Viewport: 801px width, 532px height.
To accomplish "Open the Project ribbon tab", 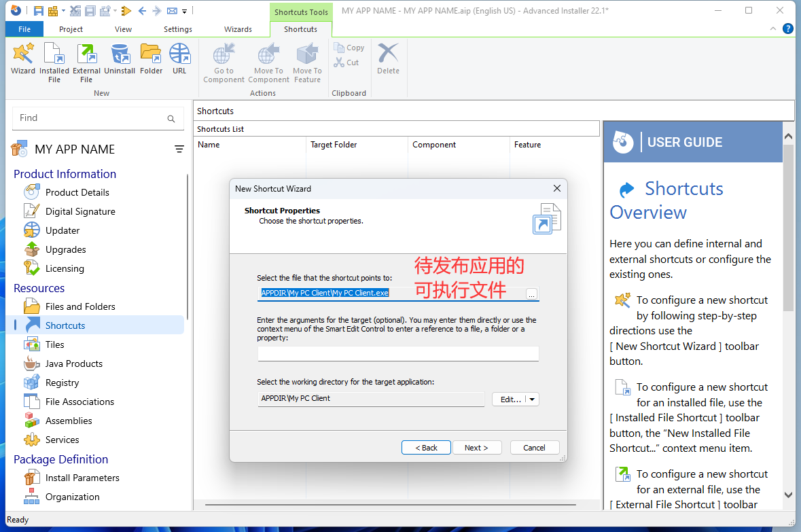I will pos(71,29).
